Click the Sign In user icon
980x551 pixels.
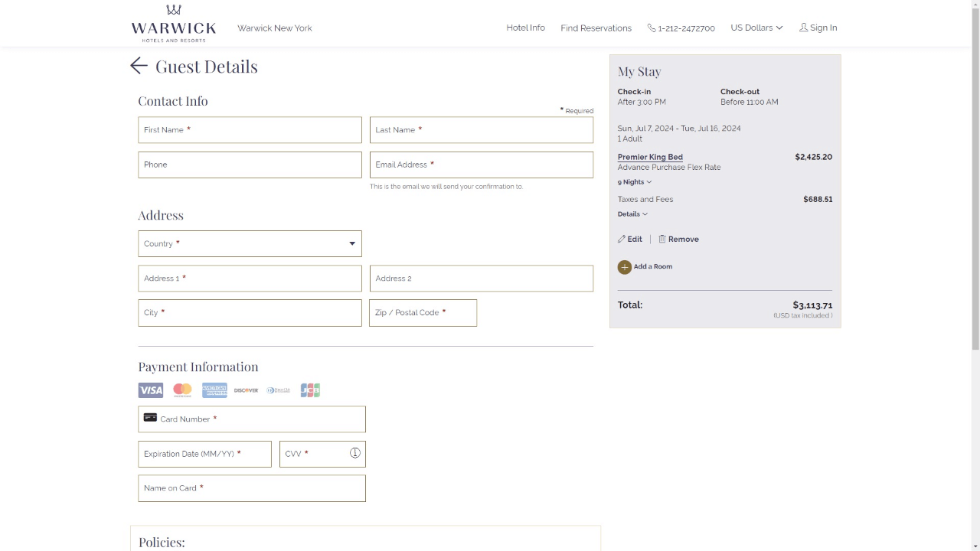[x=803, y=28]
